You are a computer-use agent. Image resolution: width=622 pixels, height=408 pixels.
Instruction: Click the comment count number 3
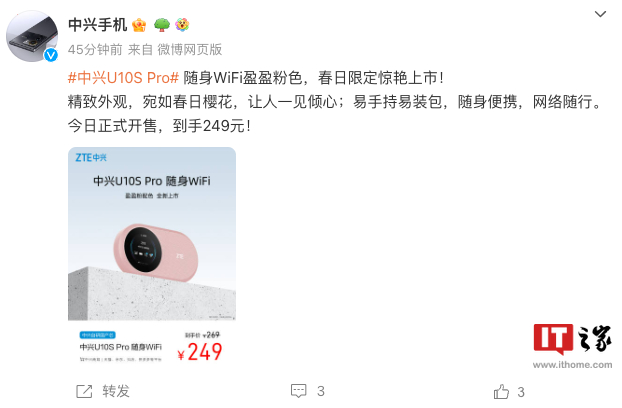321,391
